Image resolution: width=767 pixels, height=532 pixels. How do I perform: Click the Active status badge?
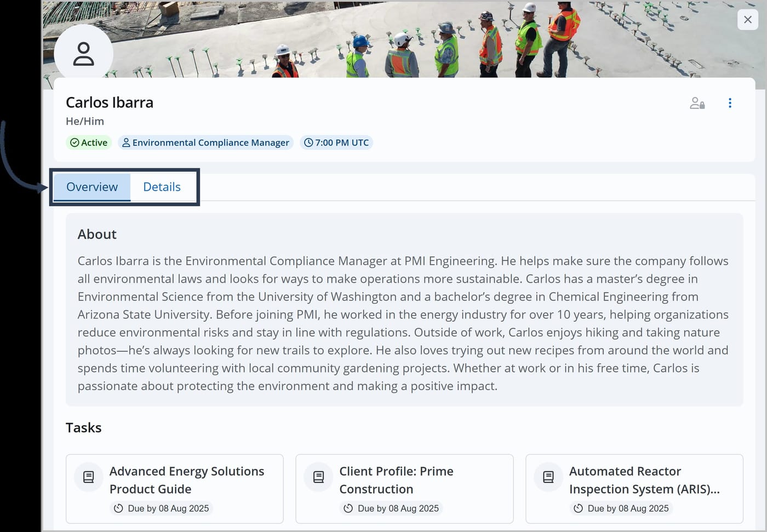click(89, 142)
